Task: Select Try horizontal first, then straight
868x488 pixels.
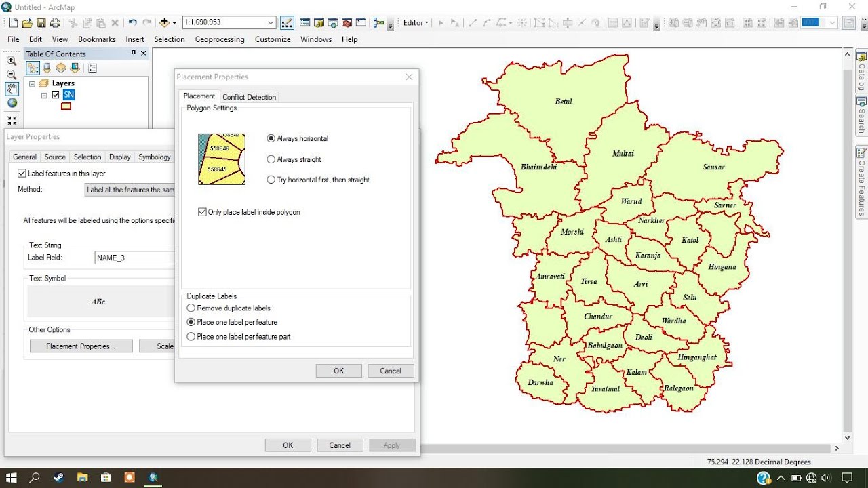Action: click(271, 180)
